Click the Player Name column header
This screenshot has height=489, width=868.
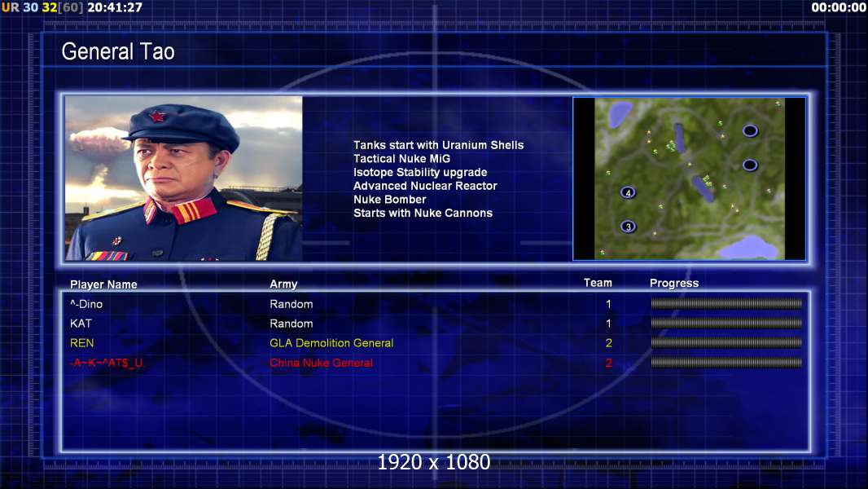(x=103, y=284)
